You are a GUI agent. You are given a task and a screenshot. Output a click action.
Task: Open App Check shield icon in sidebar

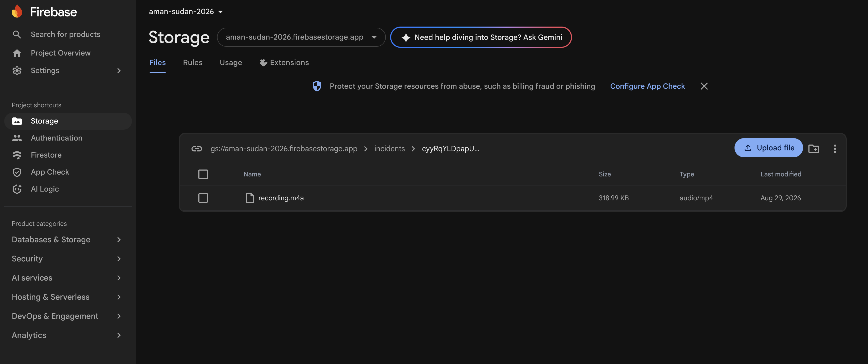click(17, 172)
